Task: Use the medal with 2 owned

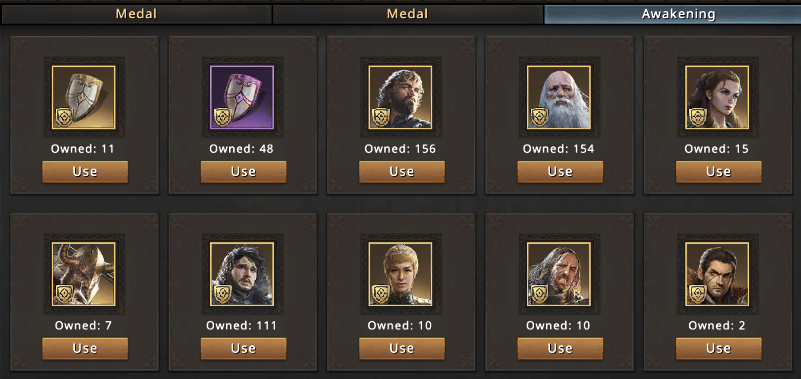Action: click(718, 348)
